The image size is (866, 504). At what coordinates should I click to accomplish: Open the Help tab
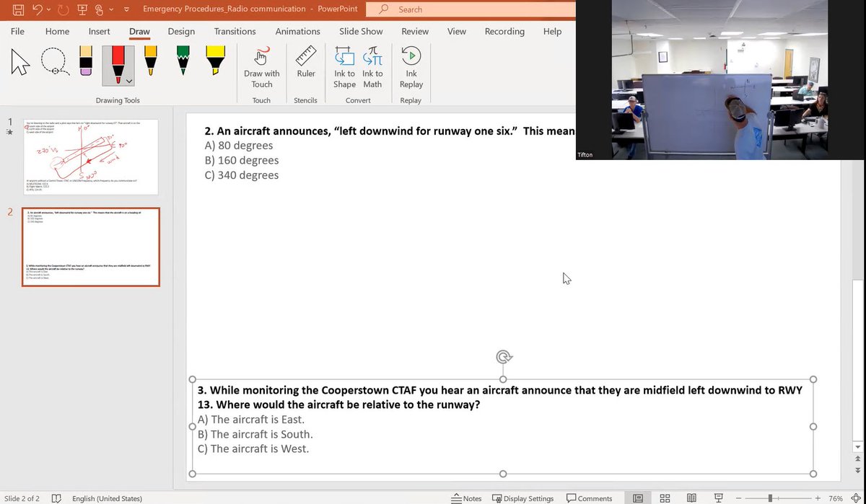552,31
